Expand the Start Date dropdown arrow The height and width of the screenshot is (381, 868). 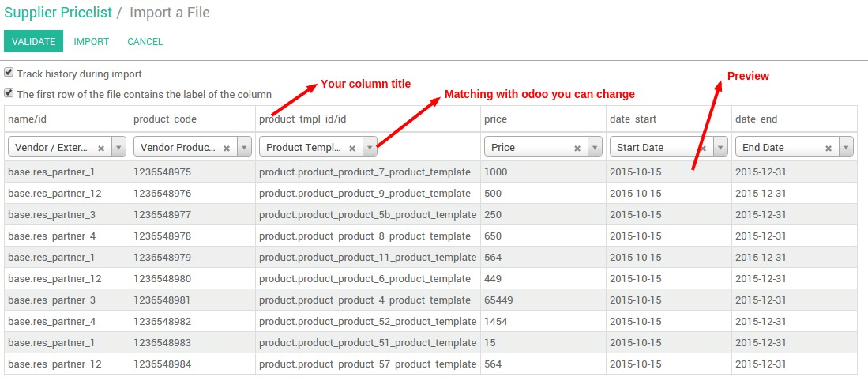(720, 148)
